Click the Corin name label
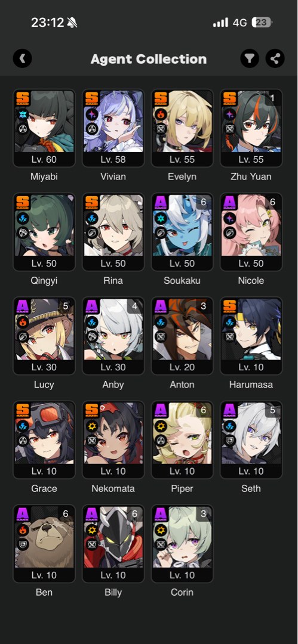 pos(182,592)
